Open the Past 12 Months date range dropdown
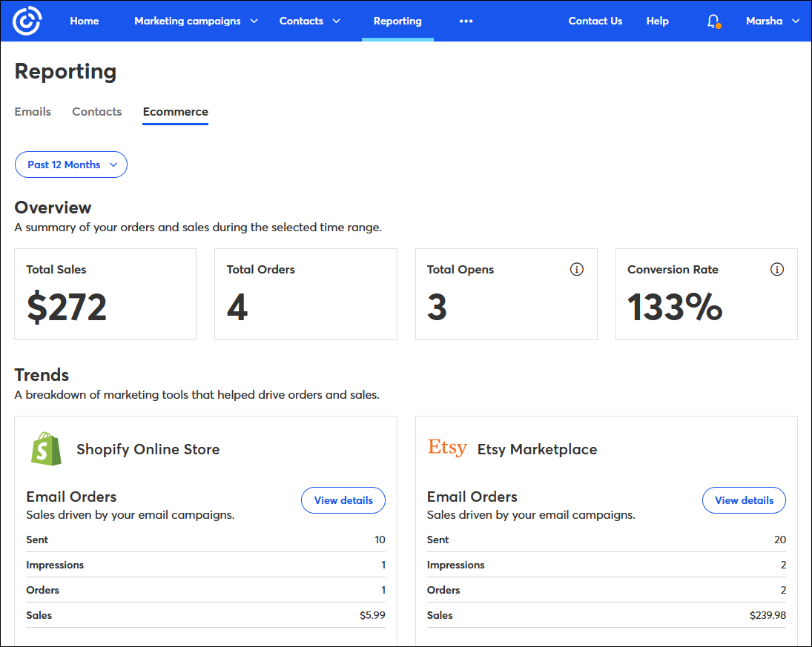Image resolution: width=812 pixels, height=647 pixels. [x=71, y=165]
